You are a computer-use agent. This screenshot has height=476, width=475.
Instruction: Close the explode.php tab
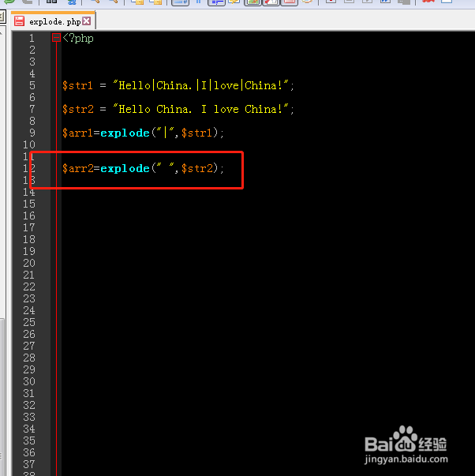tap(87, 21)
